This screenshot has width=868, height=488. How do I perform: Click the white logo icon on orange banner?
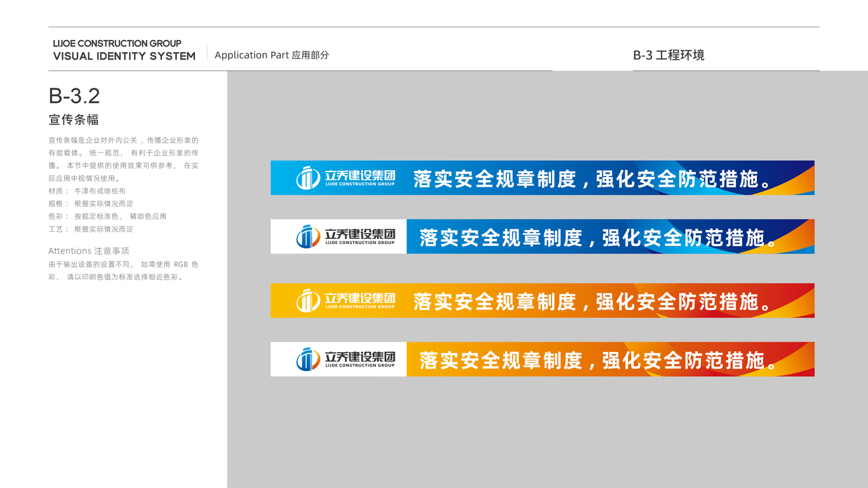(x=308, y=301)
